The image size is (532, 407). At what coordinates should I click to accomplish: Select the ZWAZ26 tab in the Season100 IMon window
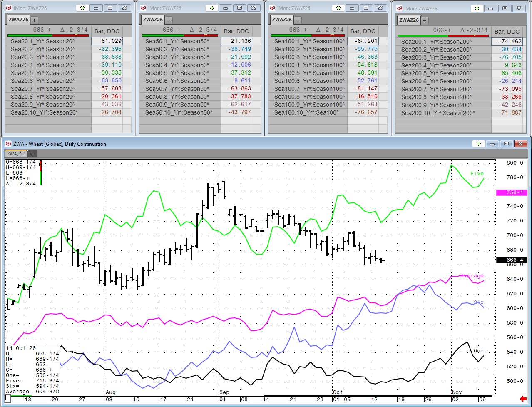click(x=282, y=20)
